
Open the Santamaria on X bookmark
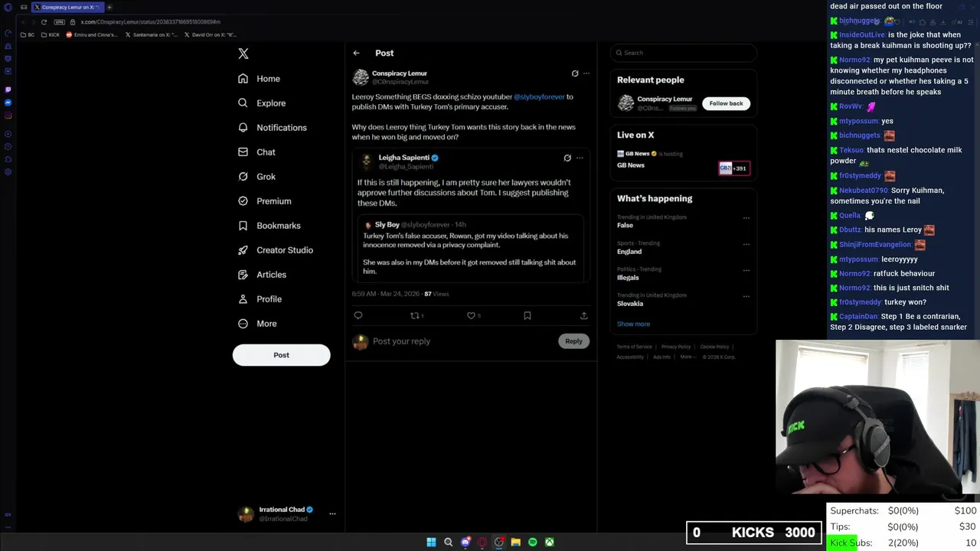[x=153, y=34]
